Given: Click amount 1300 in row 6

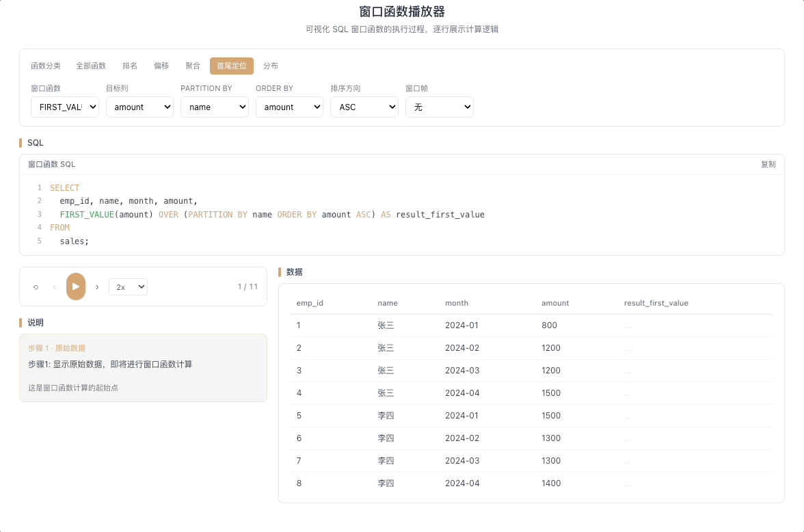Looking at the screenshot, I should pyautogui.click(x=551, y=438).
